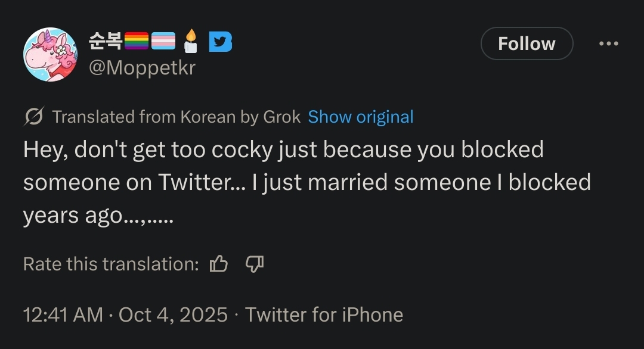
Task: Click the rainbow pride flag emoji
Action: [136, 41]
